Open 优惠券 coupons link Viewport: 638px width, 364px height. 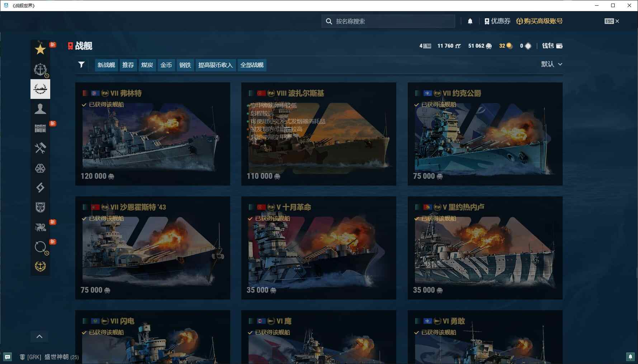(497, 21)
